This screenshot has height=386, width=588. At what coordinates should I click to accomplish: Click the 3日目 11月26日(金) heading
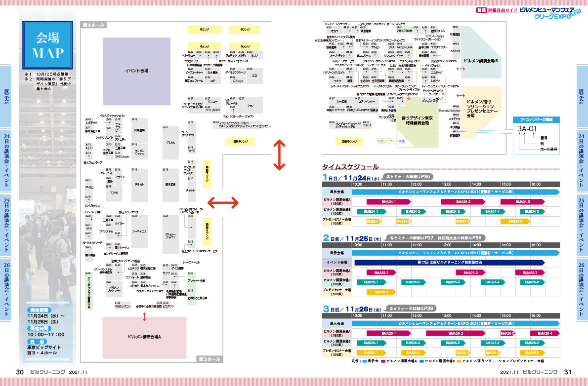point(352,309)
